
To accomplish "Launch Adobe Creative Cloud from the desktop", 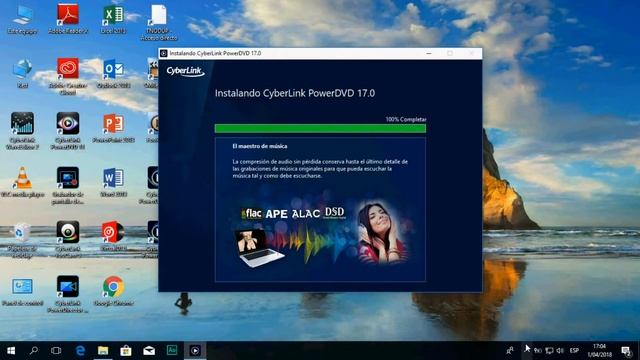I will pos(68,76).
